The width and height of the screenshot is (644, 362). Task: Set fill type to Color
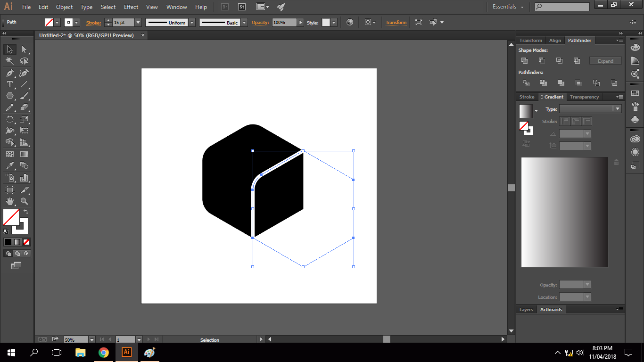tap(8, 242)
